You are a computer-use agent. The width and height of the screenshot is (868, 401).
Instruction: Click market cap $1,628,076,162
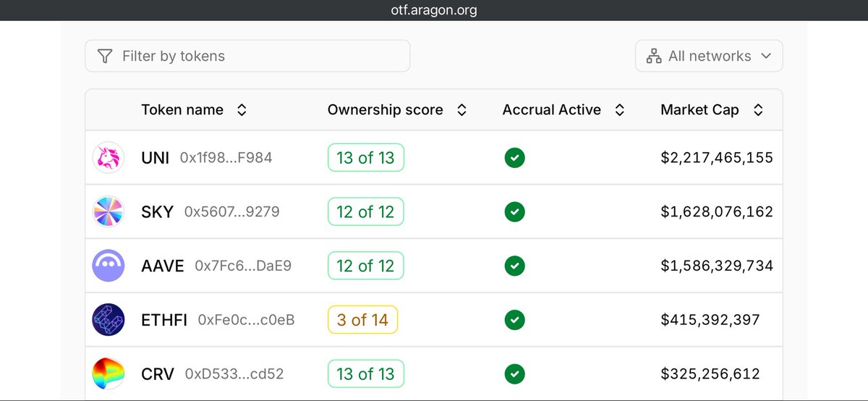click(x=717, y=212)
